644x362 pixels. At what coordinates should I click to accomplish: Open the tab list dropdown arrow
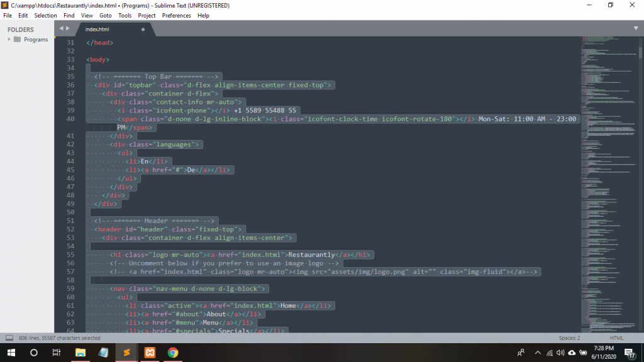click(636, 28)
